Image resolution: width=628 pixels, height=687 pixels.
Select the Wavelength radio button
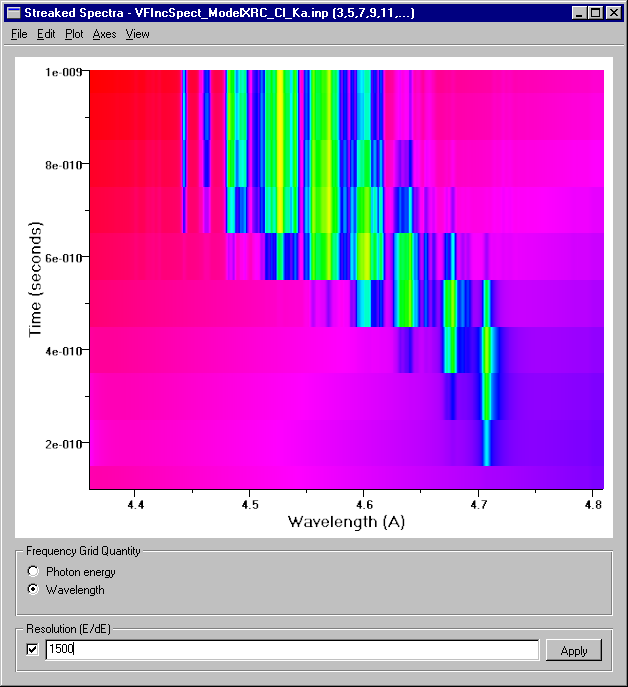(34, 590)
